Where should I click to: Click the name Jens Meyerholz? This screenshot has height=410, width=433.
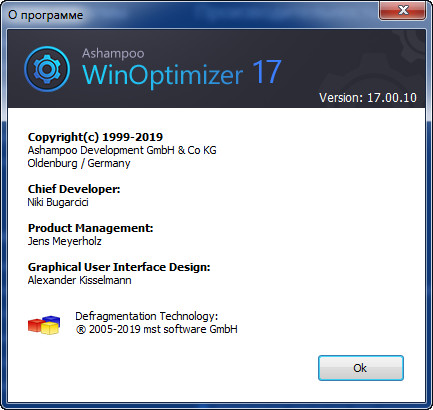point(65,241)
